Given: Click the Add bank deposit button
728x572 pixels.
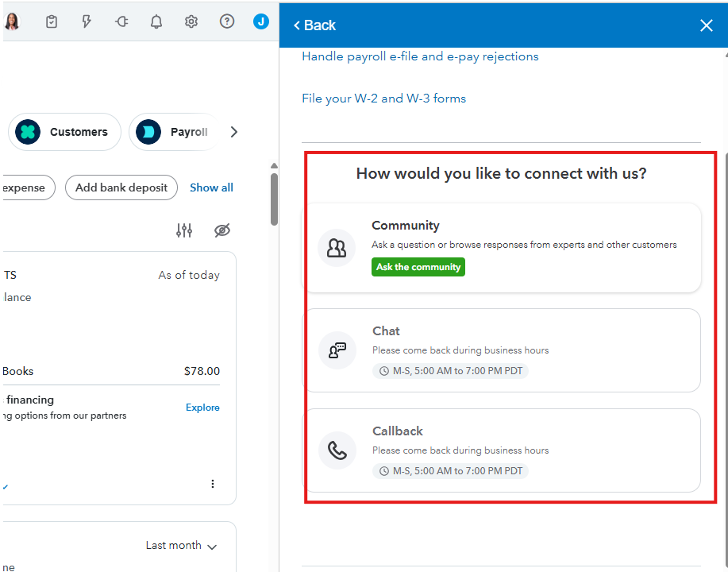Looking at the screenshot, I should 121,187.
